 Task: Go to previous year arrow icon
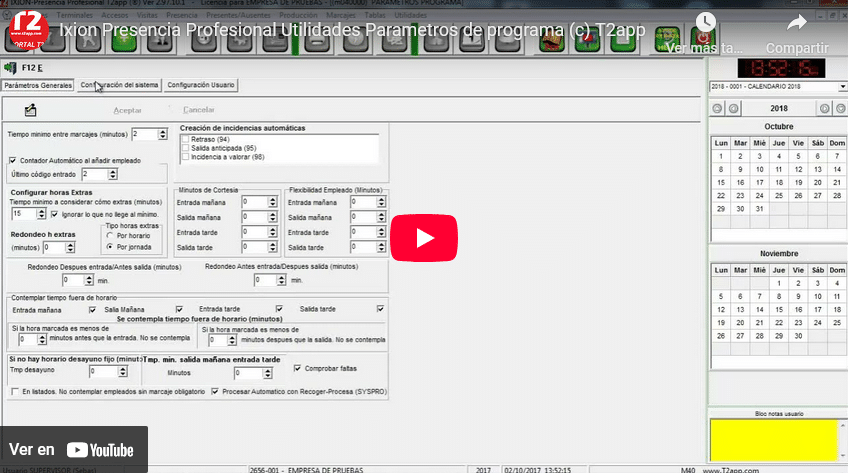[x=733, y=109]
